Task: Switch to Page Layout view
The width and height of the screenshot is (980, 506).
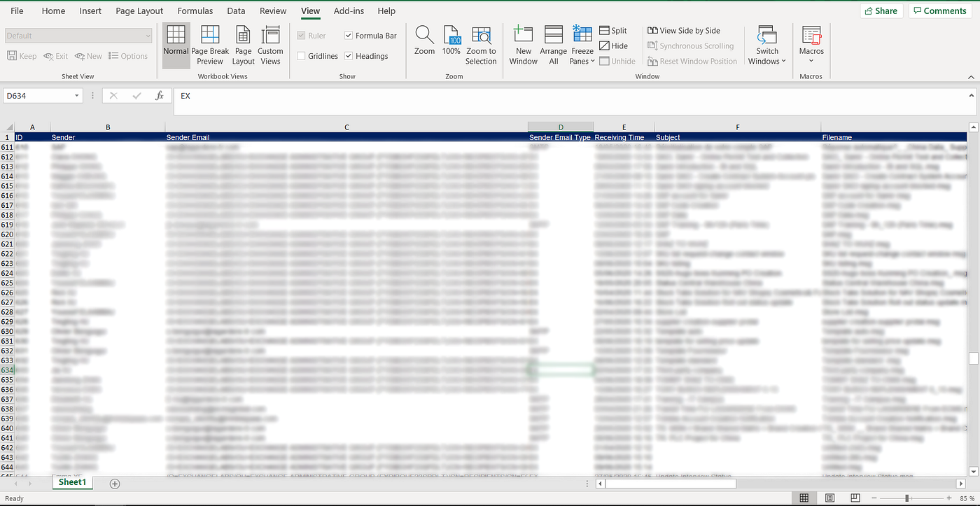Action: coord(243,44)
